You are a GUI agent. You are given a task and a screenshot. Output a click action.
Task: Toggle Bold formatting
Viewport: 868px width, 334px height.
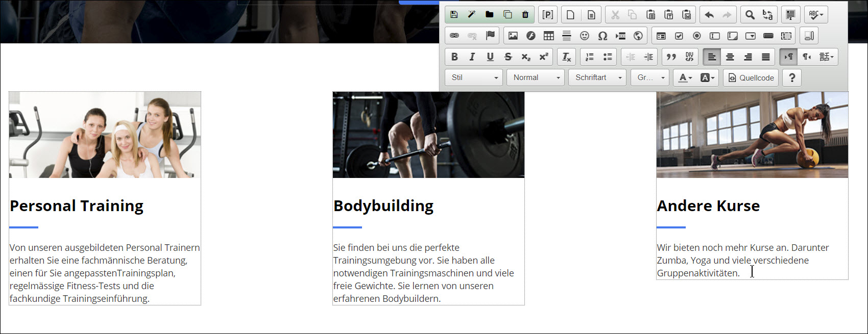pyautogui.click(x=454, y=57)
